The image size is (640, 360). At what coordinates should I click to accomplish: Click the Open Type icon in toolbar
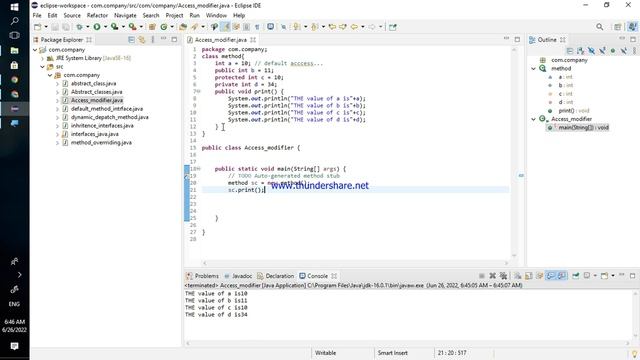pos(183,27)
